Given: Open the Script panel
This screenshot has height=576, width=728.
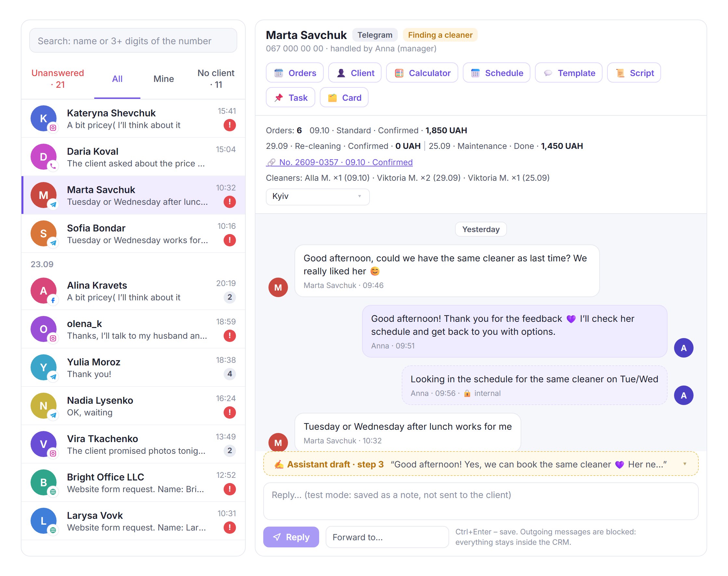Looking at the screenshot, I should 634,73.
